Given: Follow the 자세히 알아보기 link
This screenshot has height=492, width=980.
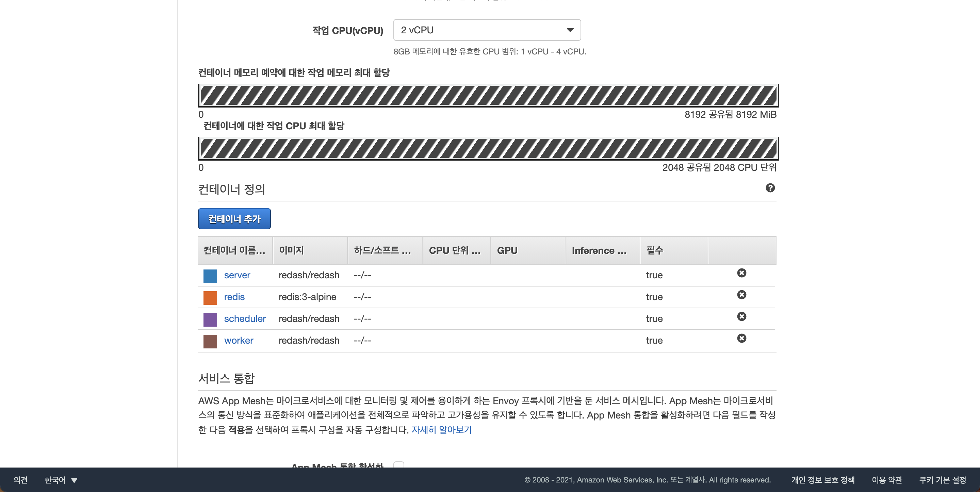Looking at the screenshot, I should [x=441, y=430].
